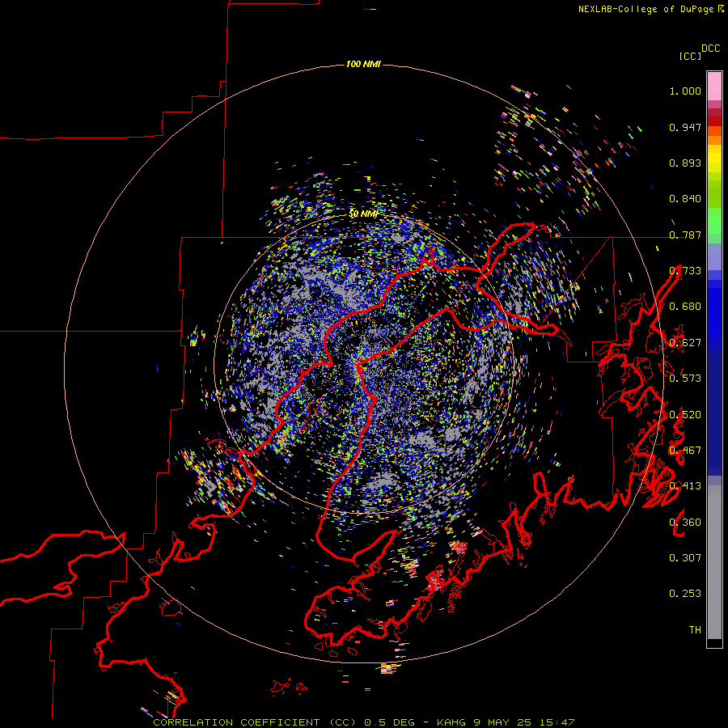
Task: Click the DCC product label
Action: tap(711, 49)
